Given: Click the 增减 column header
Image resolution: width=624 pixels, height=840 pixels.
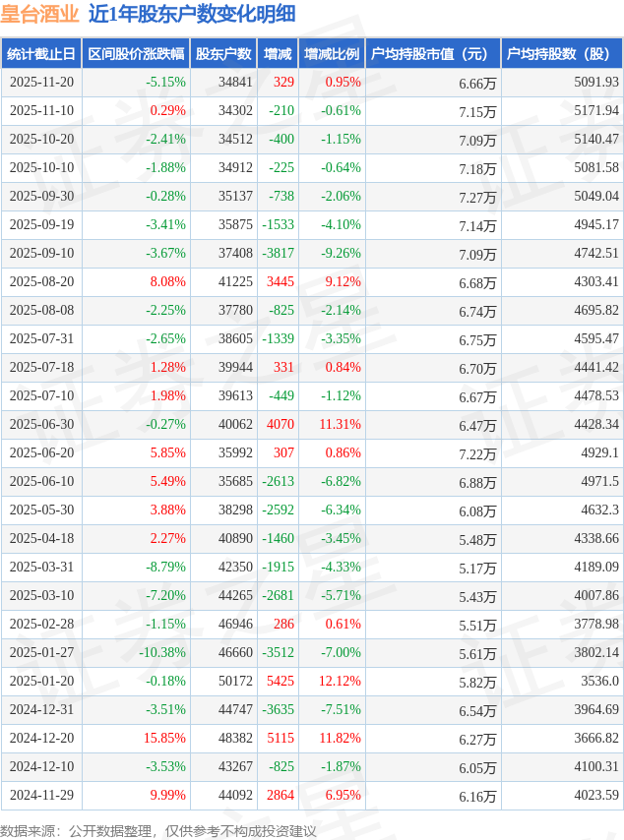Looking at the screenshot, I should pyautogui.click(x=279, y=54).
